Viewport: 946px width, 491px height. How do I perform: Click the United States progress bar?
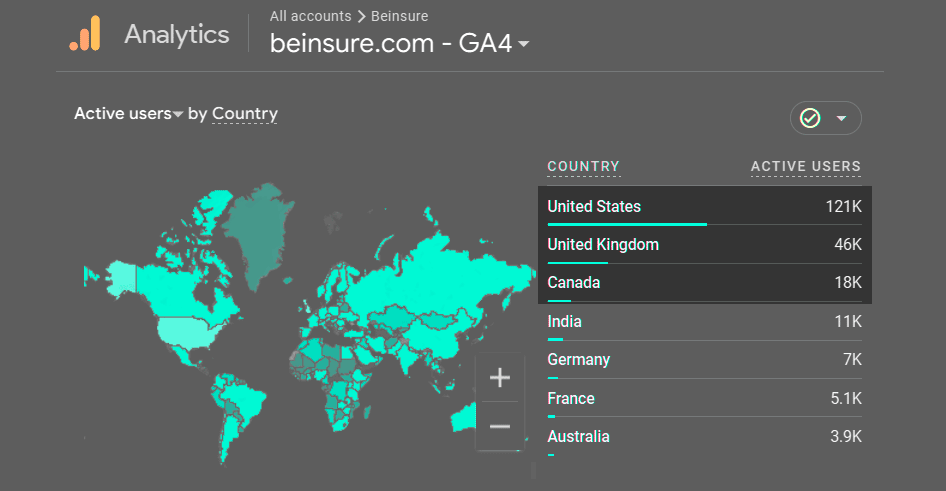point(627,224)
